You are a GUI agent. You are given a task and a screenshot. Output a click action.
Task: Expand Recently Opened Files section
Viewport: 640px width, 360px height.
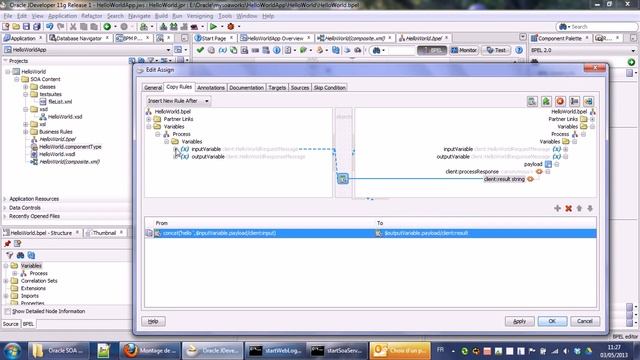(5, 216)
